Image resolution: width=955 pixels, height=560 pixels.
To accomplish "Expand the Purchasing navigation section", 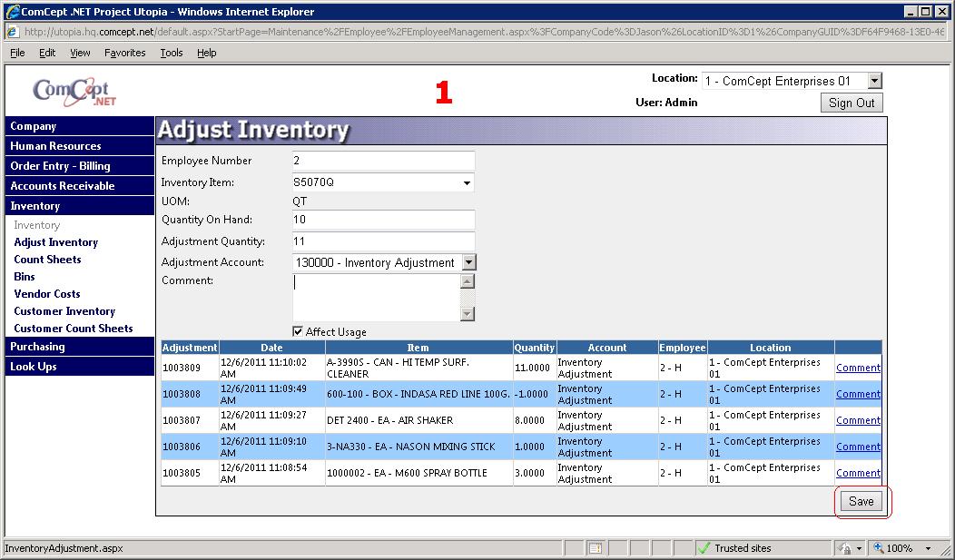I will [37, 347].
